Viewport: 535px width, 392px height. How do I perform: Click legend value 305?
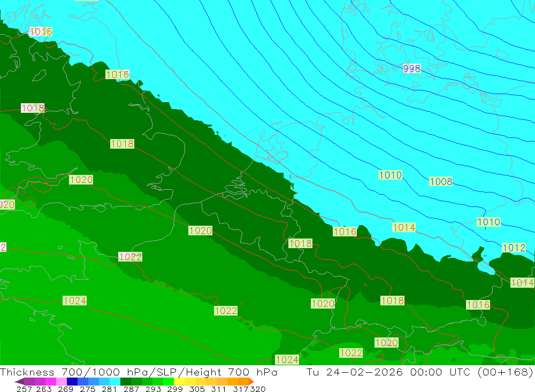tap(196, 389)
